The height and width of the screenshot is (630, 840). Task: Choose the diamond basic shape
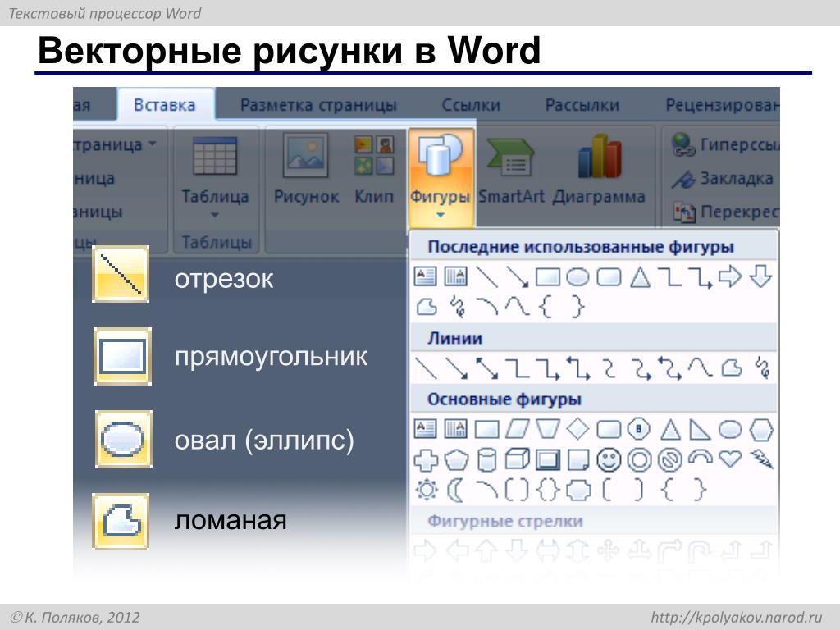pos(578,429)
